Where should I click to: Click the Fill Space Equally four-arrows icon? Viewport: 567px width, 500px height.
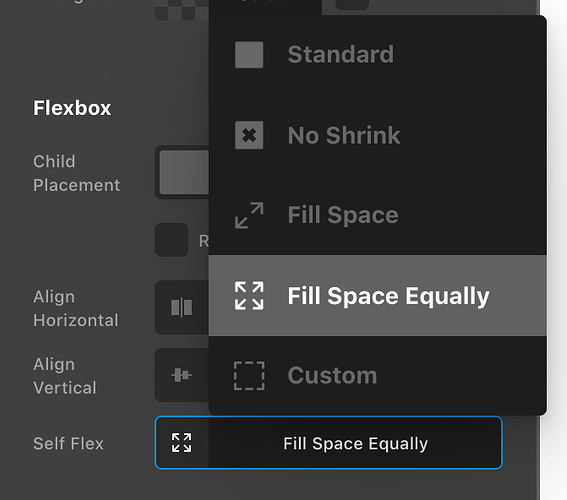249,296
